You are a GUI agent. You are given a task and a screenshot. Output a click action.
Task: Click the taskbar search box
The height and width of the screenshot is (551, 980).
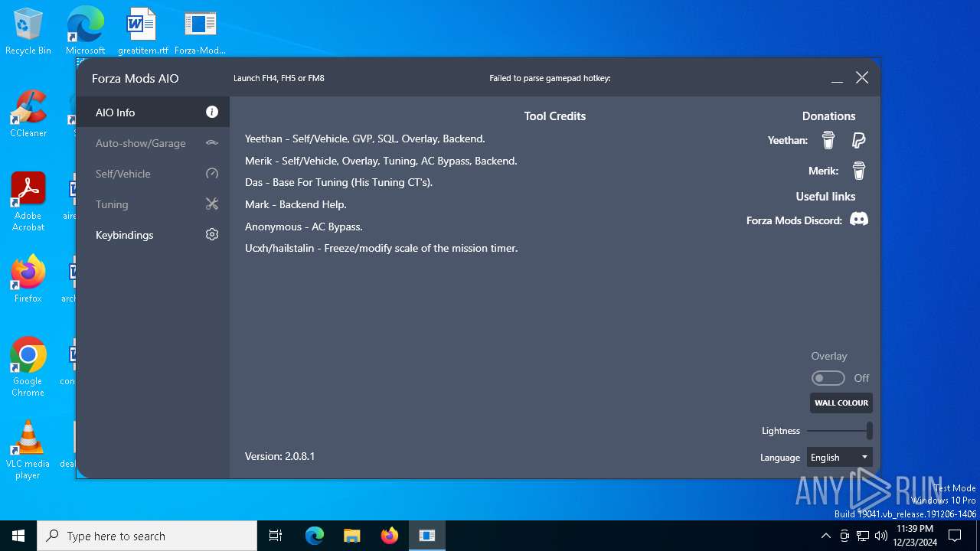147,536
